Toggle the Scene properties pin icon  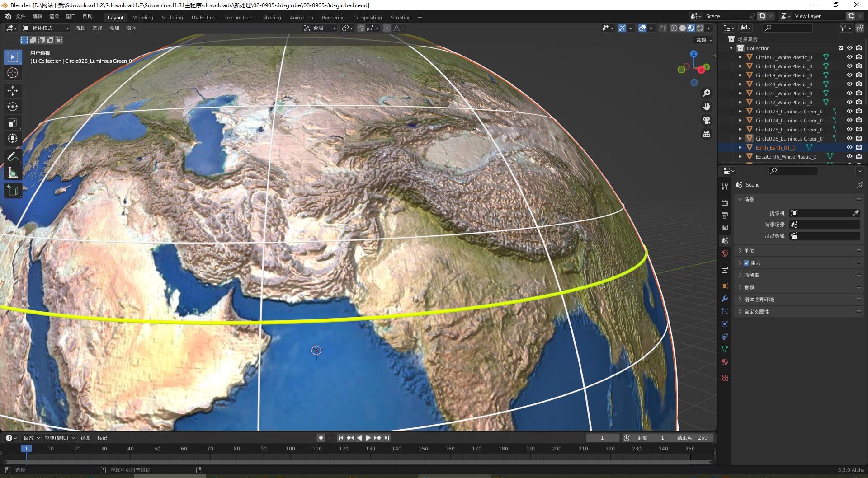tap(860, 185)
